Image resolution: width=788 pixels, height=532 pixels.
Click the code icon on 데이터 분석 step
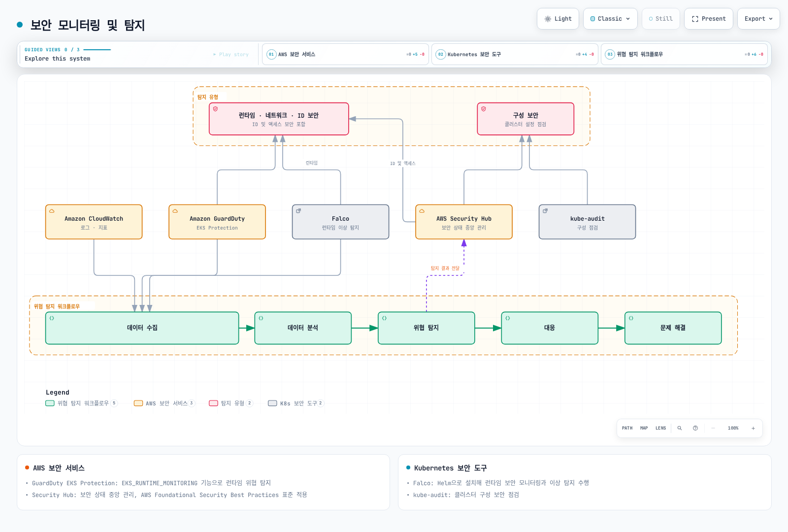point(261,318)
